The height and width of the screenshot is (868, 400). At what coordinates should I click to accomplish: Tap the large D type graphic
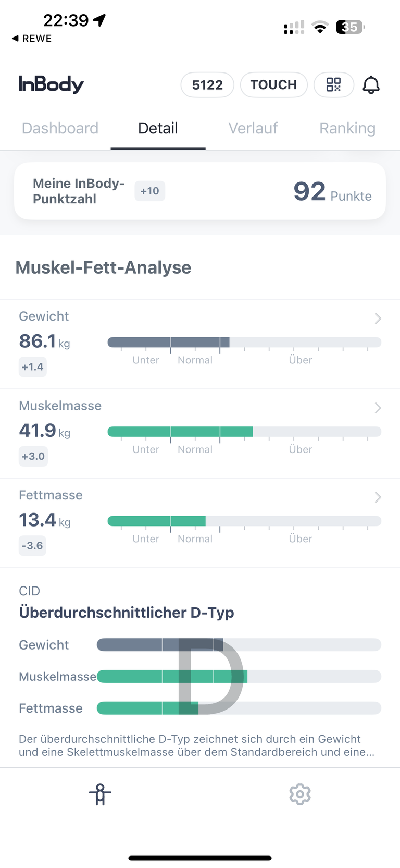pyautogui.click(x=210, y=676)
